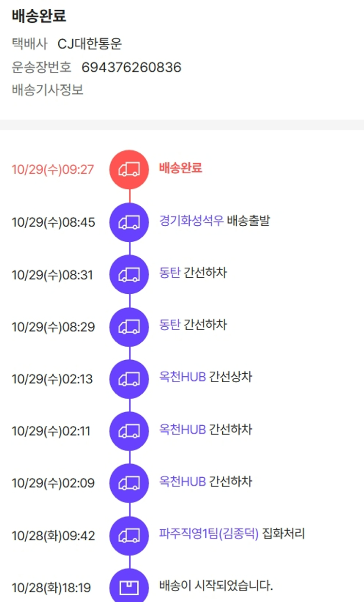This screenshot has width=364, height=602.
Task: Click truck icon beside 파주직영1팀 집화처리
Action: click(129, 535)
